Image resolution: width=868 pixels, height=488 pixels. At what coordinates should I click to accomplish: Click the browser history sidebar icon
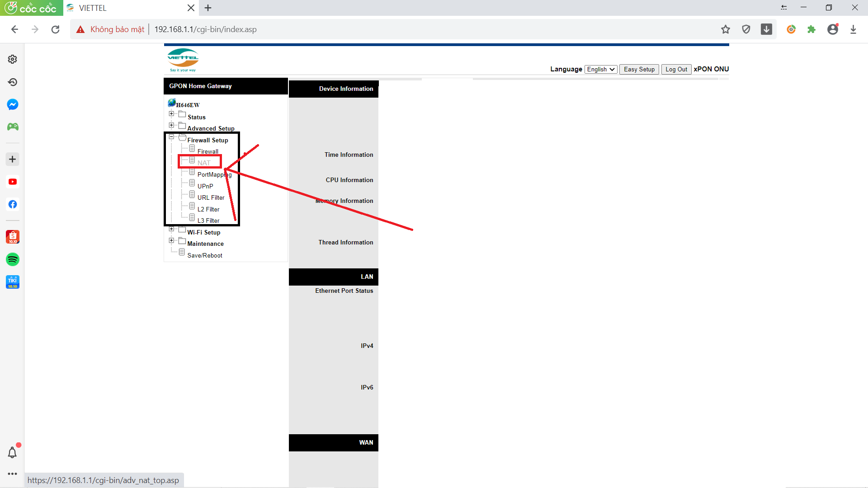point(13,82)
